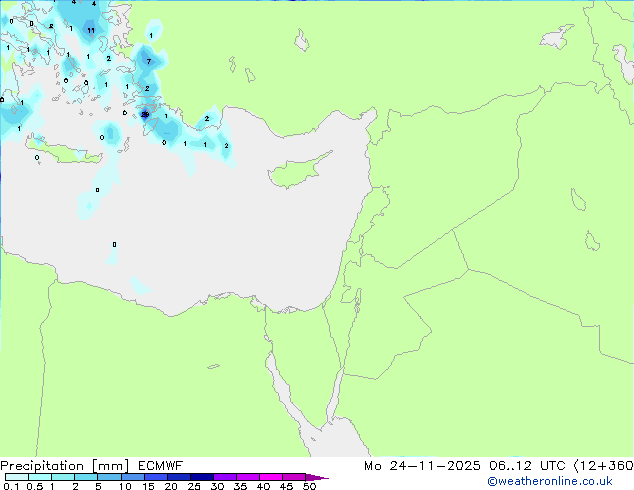This screenshot has width=634, height=490.
Task: Click the '30' legend scale label
Action: pyautogui.click(x=217, y=486)
